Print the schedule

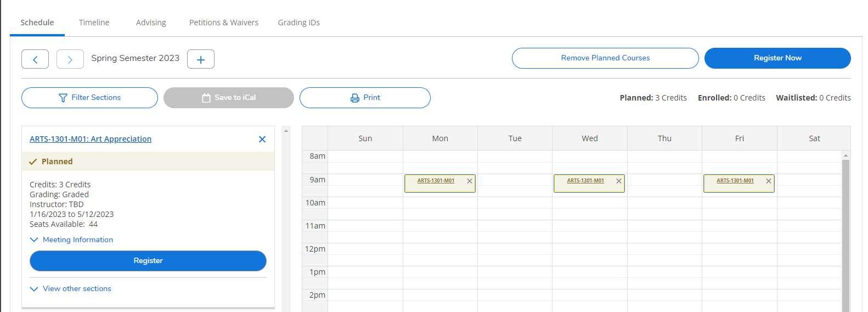click(x=365, y=98)
